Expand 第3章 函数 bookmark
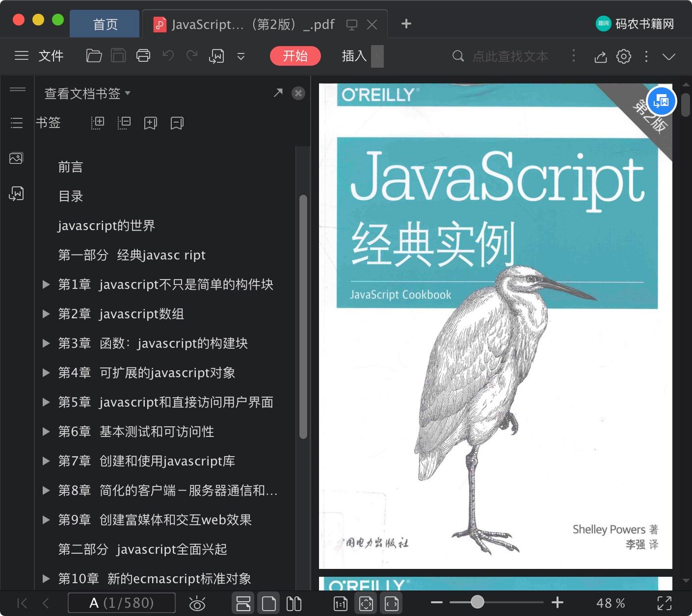 (46, 343)
